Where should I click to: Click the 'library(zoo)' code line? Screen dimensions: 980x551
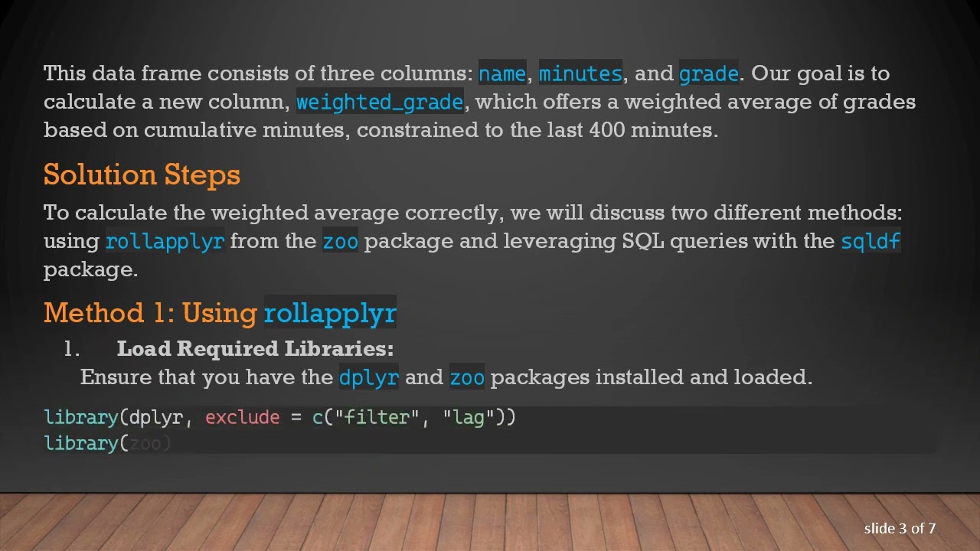point(107,443)
